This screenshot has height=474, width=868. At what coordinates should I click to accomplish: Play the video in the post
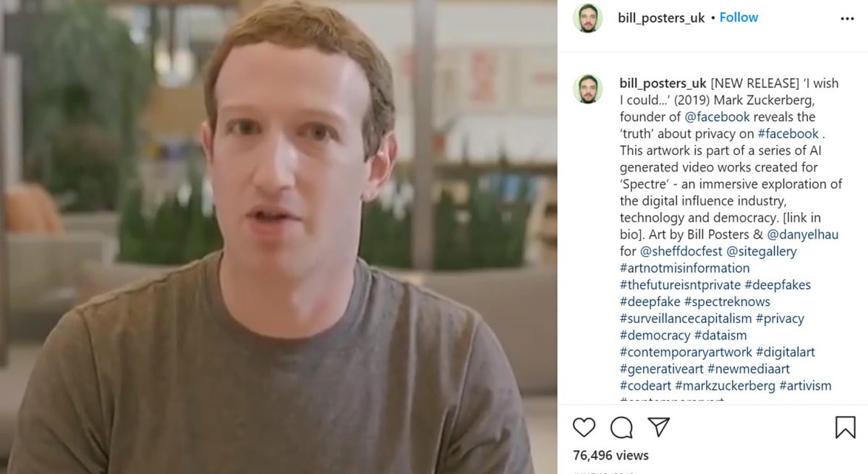278,237
